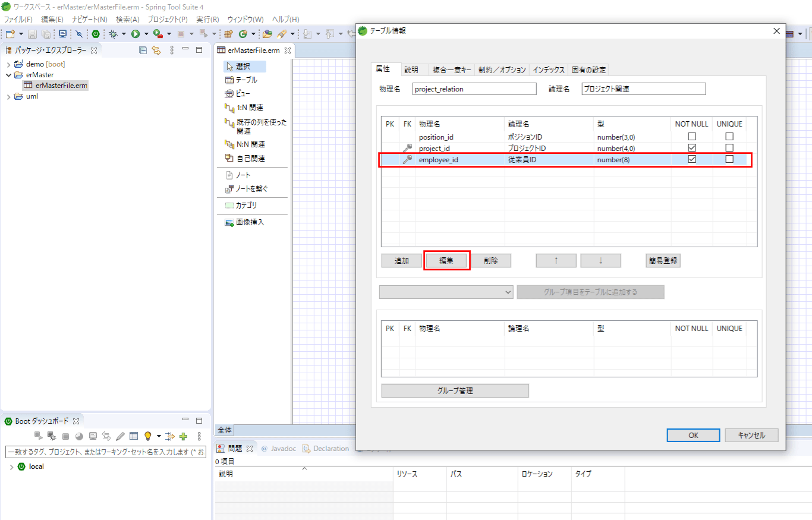Expand the uml folder node

(9, 96)
